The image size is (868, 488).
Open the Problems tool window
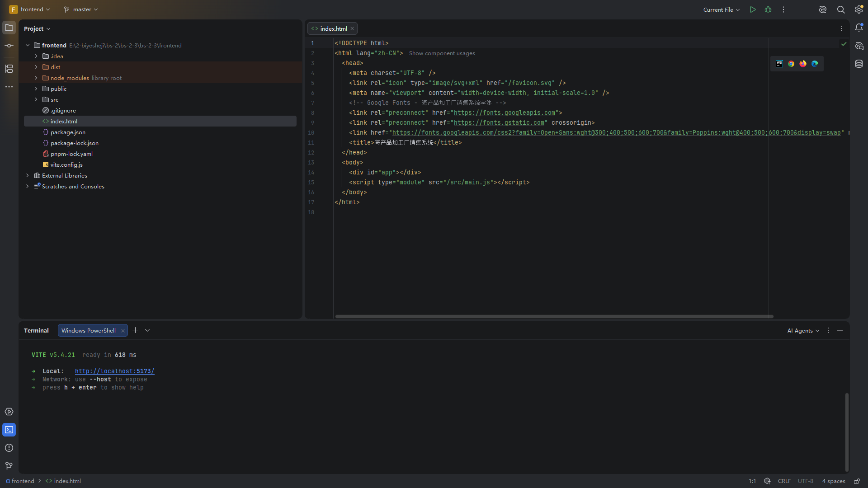coord(9,448)
